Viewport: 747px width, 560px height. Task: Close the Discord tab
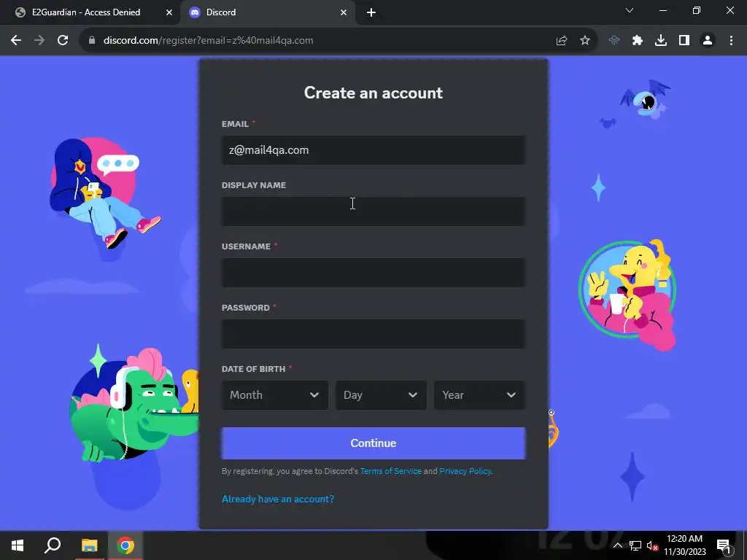tap(344, 12)
